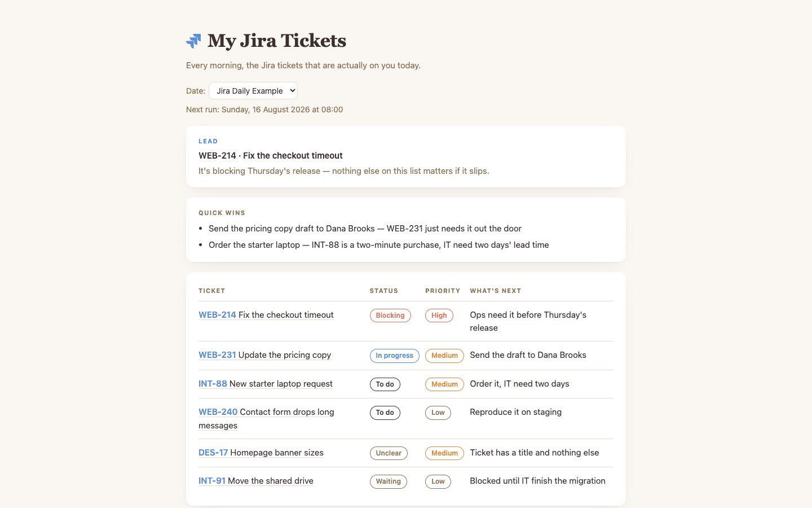Open the WEB-240 Contact form ticket link
Image resolution: width=812 pixels, height=508 pixels.
[266, 419]
